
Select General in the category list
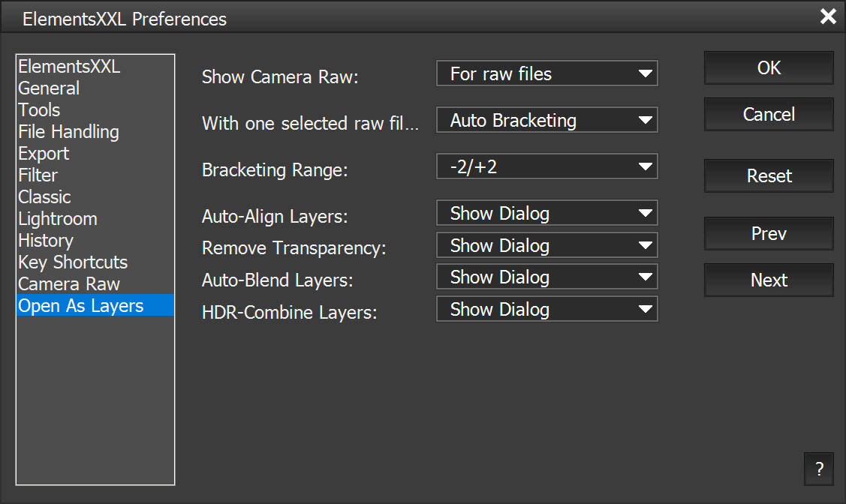click(49, 88)
